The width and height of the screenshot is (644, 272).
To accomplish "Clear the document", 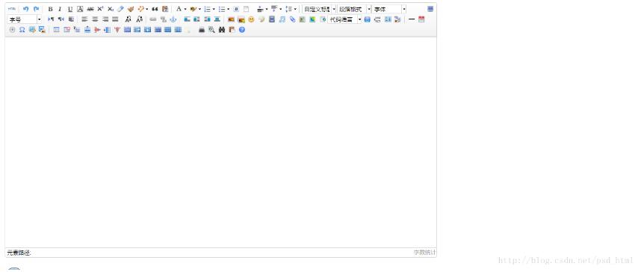I will pos(246,9).
